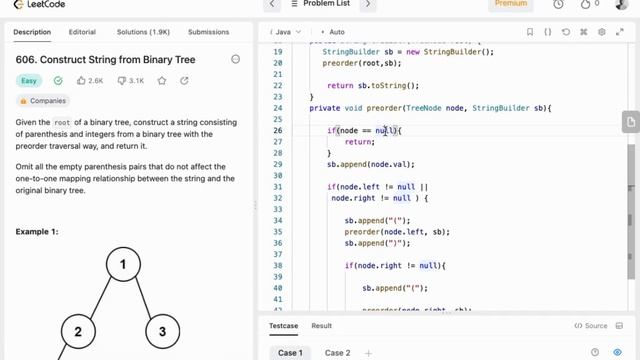The height and width of the screenshot is (360, 640).
Task: Expand the Companies tag
Action: pyautogui.click(x=43, y=101)
